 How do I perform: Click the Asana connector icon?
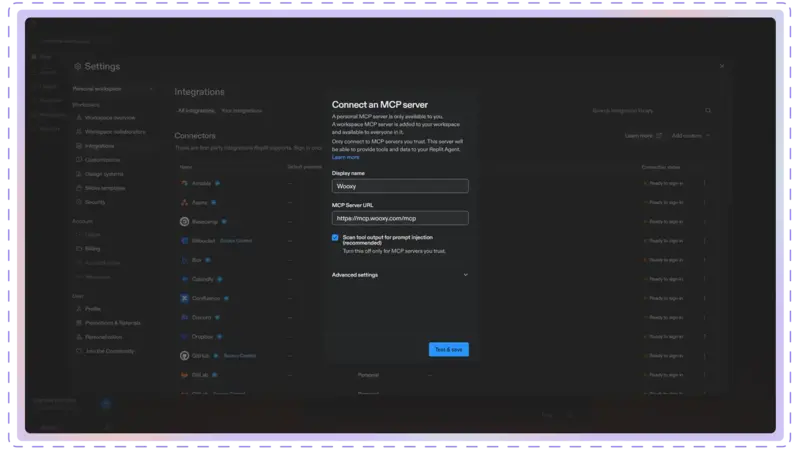(x=184, y=203)
